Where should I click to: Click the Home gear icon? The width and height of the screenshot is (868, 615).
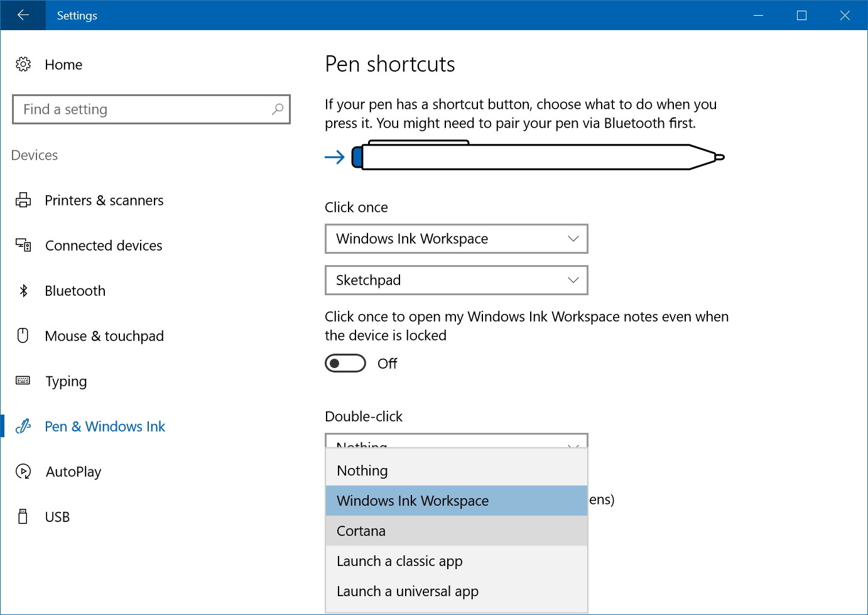[23, 64]
